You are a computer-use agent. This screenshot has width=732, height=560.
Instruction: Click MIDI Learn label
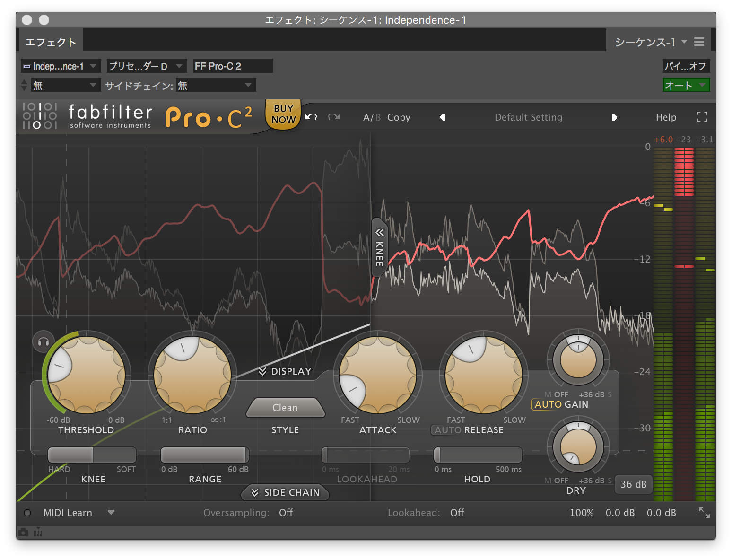click(x=68, y=513)
